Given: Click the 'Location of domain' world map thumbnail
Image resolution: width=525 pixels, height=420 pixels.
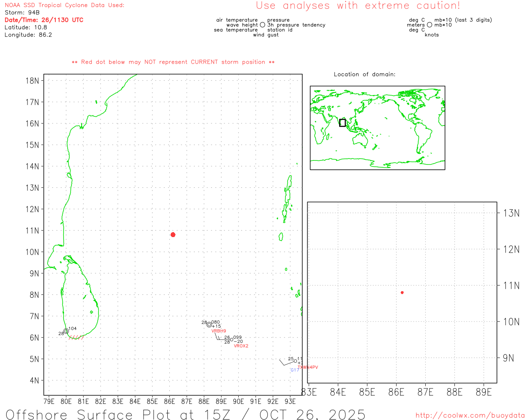Looking at the screenshot, I should (377, 128).
